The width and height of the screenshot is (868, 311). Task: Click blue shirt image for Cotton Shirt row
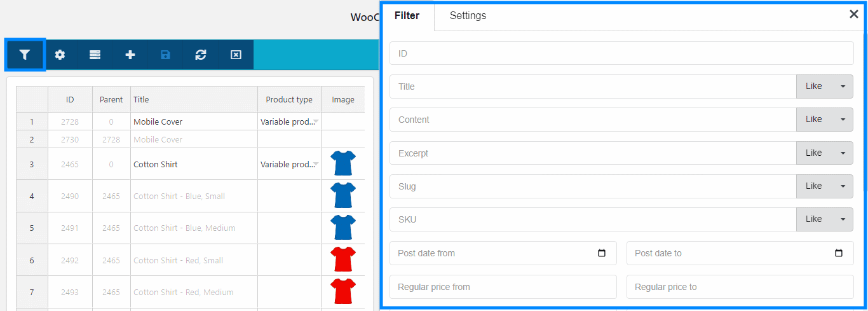pyautogui.click(x=343, y=163)
